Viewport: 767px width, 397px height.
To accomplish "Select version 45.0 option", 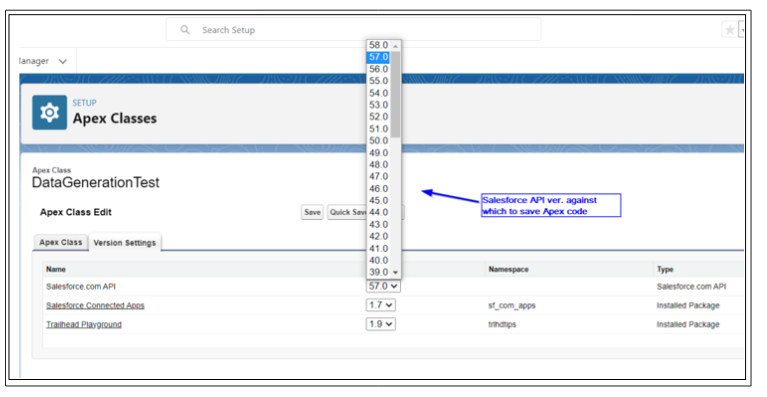I will 379,200.
